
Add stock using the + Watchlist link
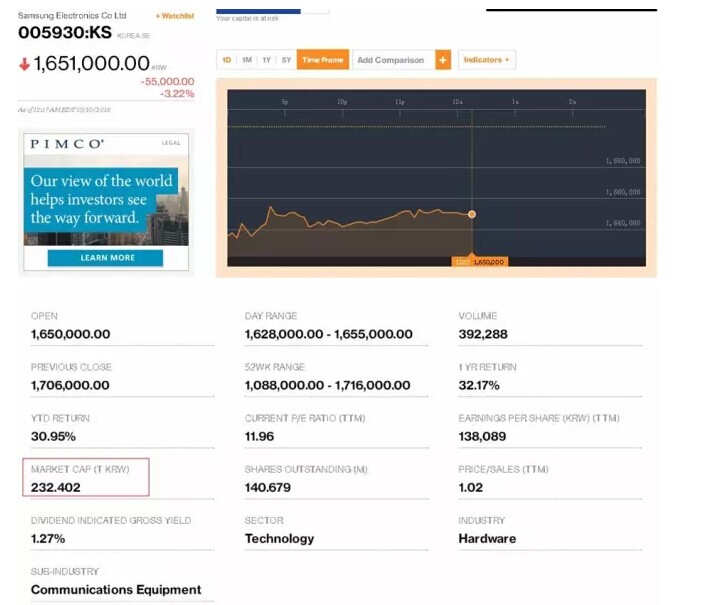point(175,16)
